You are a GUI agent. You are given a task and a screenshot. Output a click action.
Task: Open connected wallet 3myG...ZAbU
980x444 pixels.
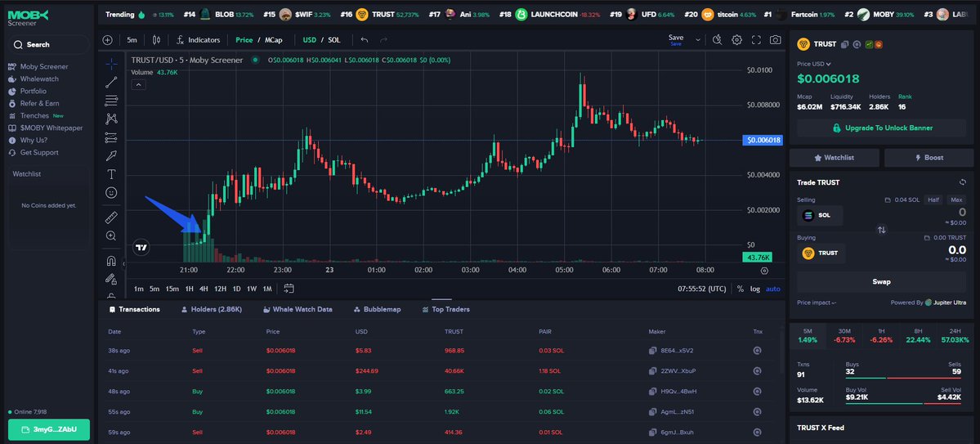[49, 429]
